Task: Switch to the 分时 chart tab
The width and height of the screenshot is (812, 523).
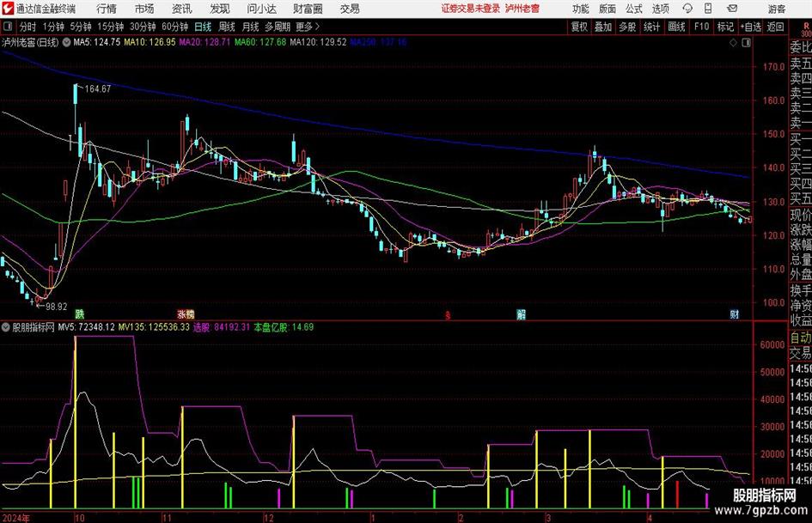Action: point(28,27)
